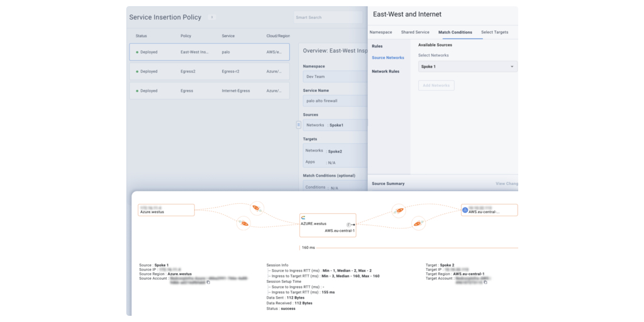Click the Spoke 1 dropdown arrow
The width and height of the screenshot is (644, 322).
point(511,67)
